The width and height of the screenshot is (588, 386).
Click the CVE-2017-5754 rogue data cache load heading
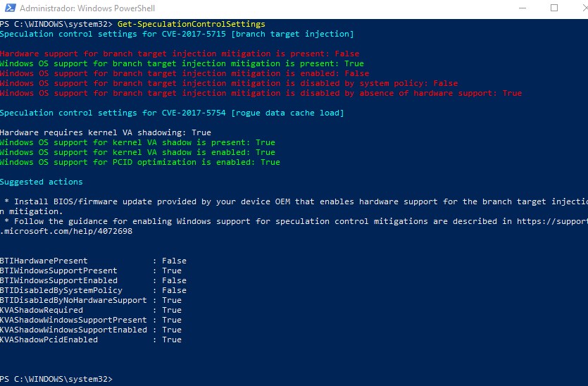[172, 113]
